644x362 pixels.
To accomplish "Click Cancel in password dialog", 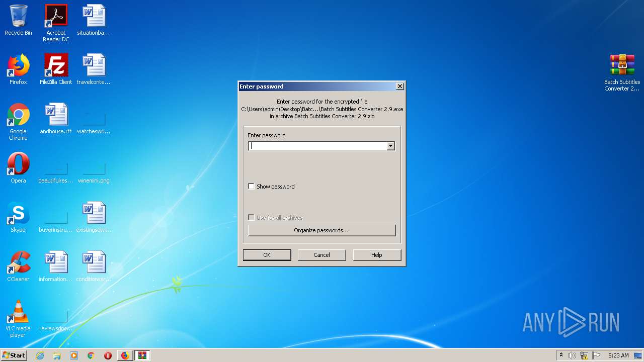I will pos(321,255).
